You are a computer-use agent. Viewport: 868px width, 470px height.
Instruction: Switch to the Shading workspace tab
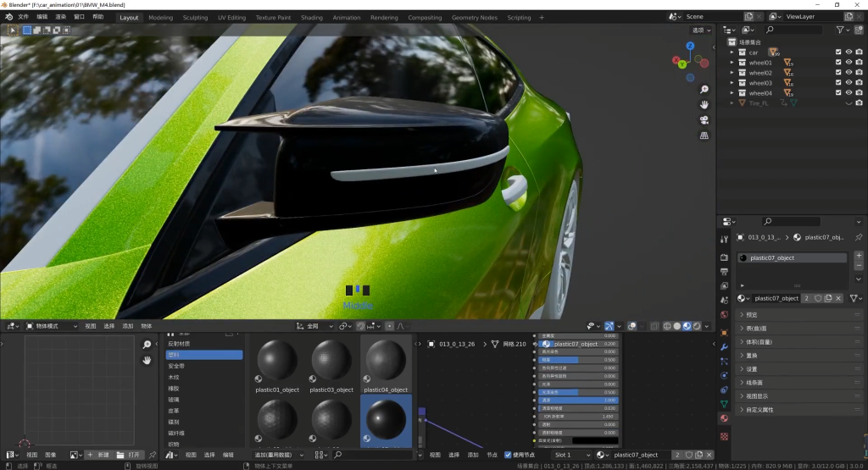point(312,18)
